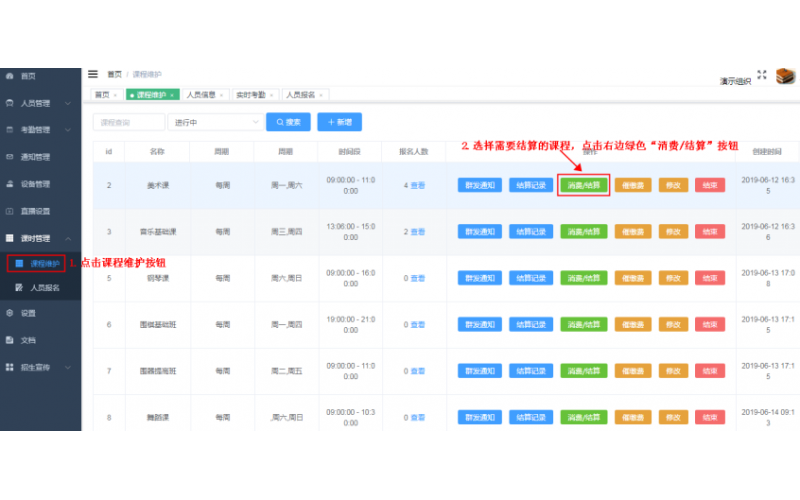Screen dimensions: 800x500
Task: Click the blue 搜索 search button
Action: 288,122
